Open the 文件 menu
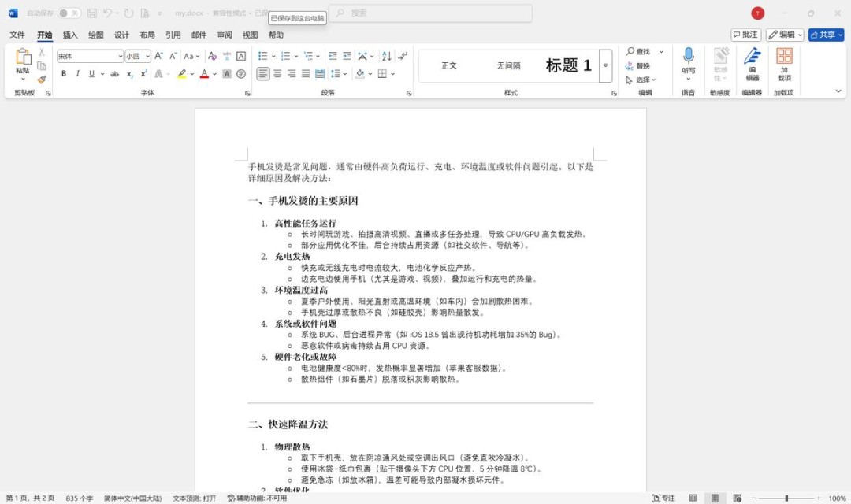The width and height of the screenshot is (851, 504). point(17,35)
